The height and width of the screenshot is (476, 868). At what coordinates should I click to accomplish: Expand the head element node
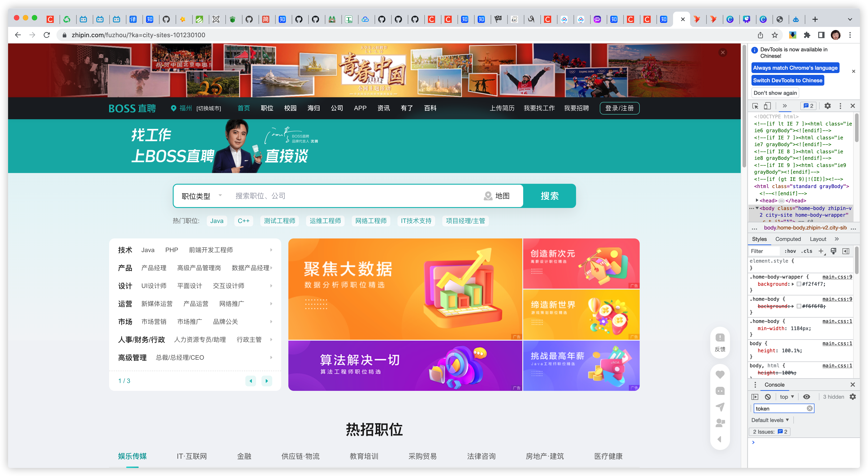tap(757, 201)
